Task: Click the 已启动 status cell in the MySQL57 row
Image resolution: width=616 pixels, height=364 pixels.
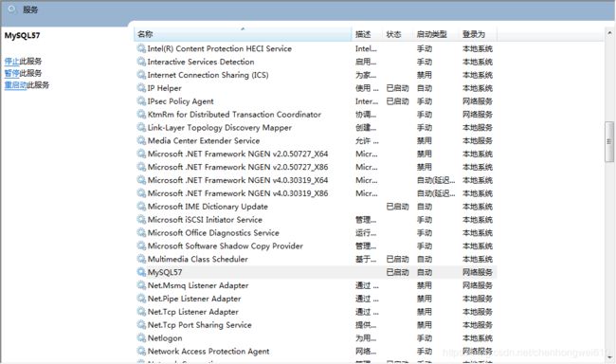Action: coord(397,272)
